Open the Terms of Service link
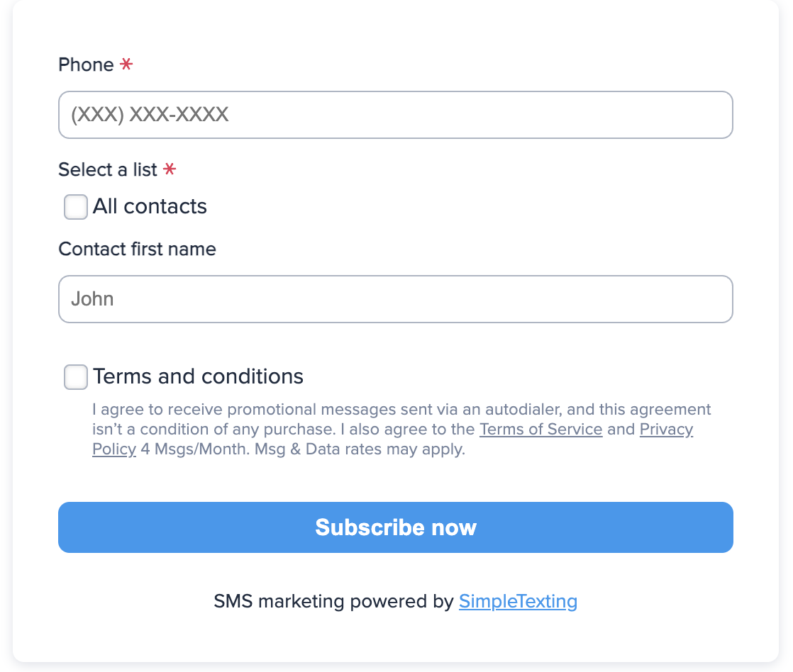Screen dimensions: 793x672 pyautogui.click(x=541, y=429)
